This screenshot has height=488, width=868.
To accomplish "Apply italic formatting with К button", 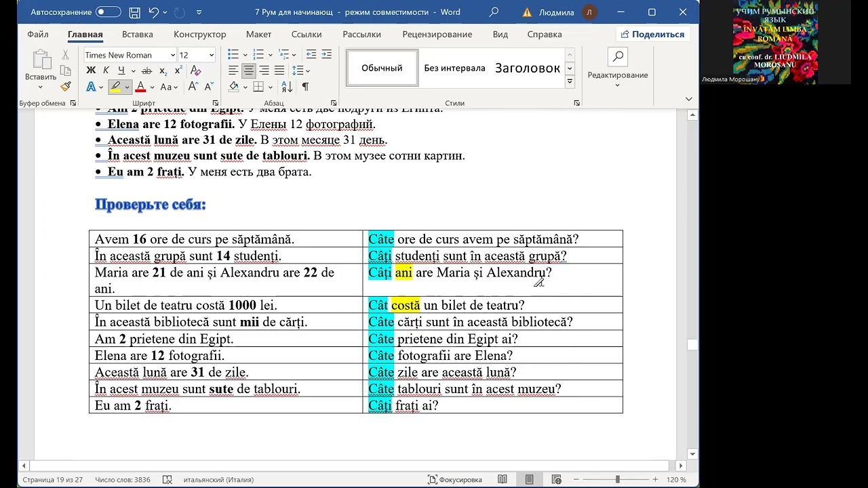I will click(x=106, y=70).
